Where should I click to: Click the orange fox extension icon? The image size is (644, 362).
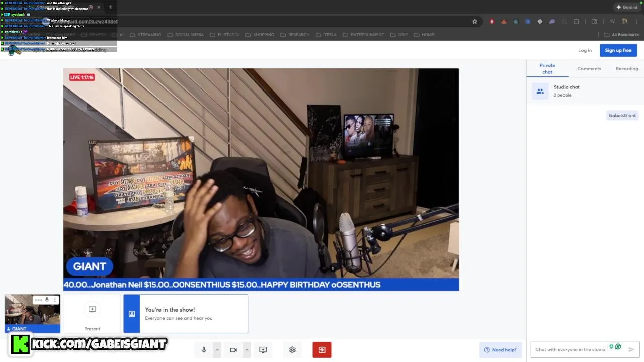coord(504,22)
